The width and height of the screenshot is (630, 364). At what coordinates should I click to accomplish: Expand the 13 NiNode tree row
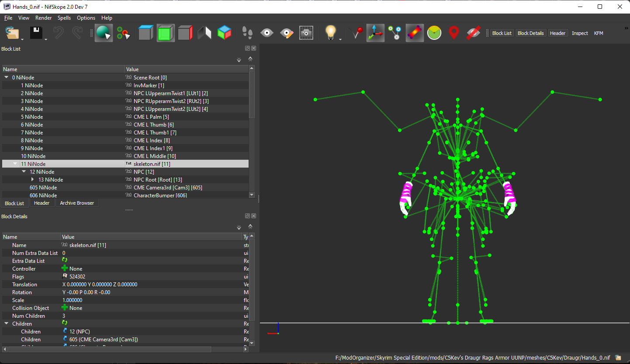[x=33, y=179]
